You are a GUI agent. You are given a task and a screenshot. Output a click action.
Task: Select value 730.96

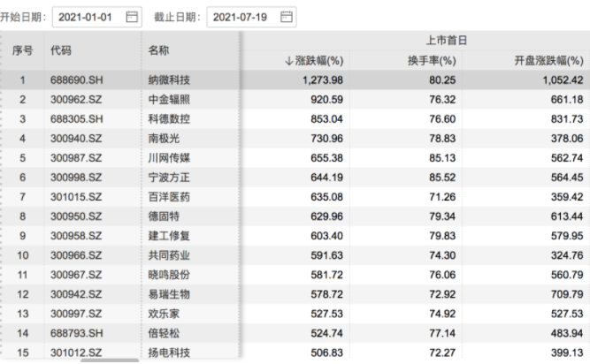[x=326, y=139]
